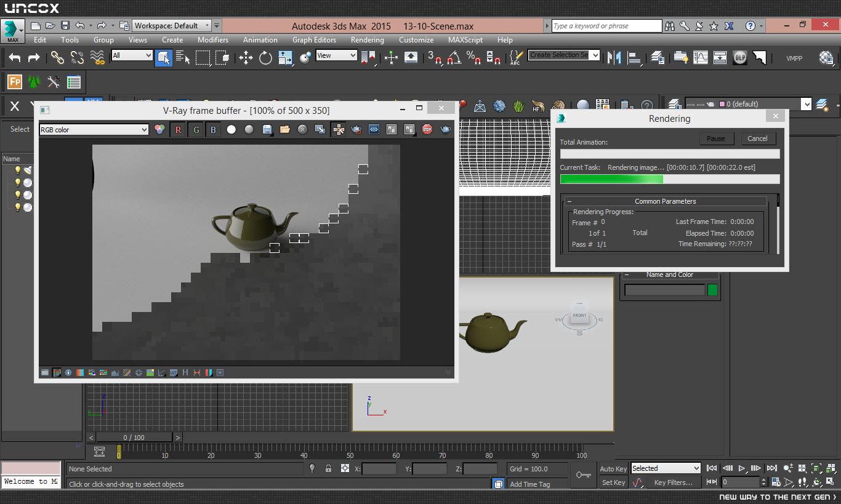Pause the rendering in progress

coord(715,138)
